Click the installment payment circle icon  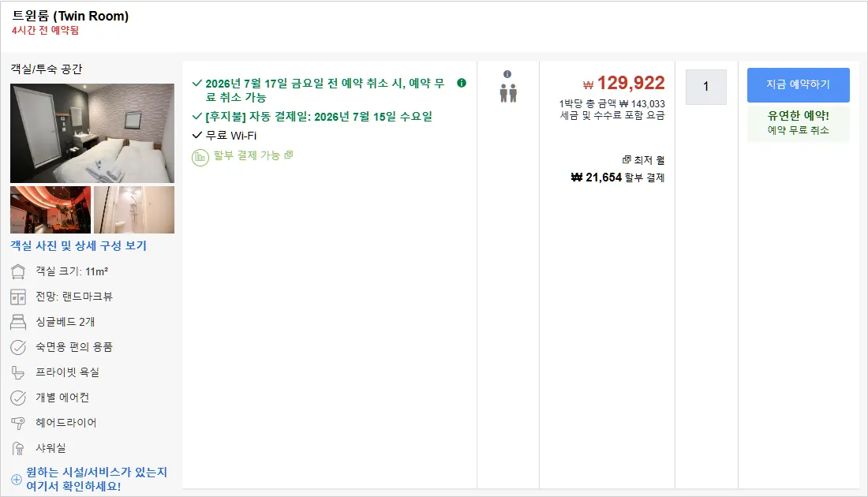click(x=200, y=157)
